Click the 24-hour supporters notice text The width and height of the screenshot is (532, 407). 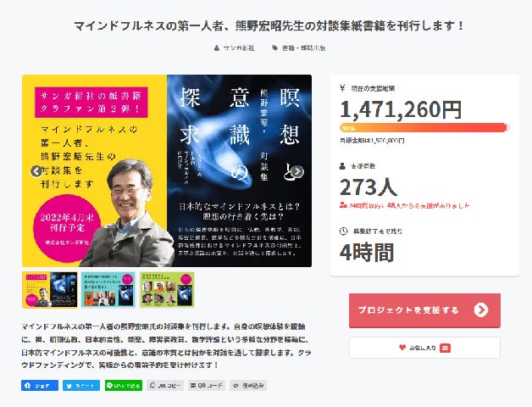pos(405,205)
